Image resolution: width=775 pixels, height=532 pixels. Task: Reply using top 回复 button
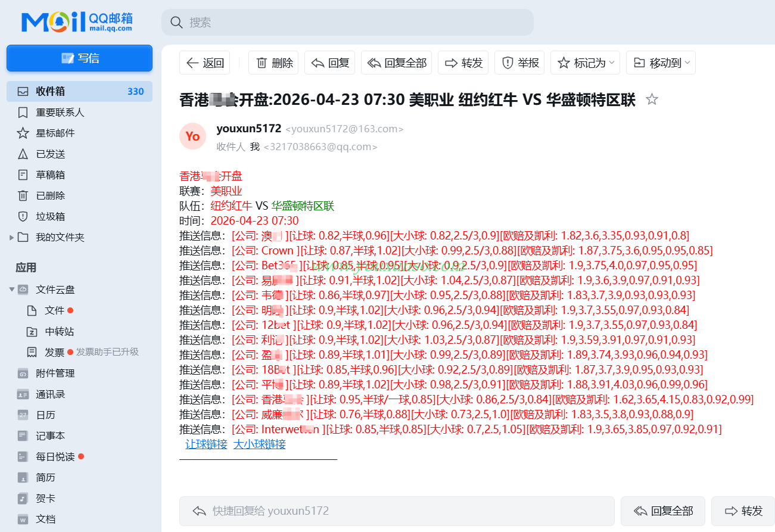pyautogui.click(x=330, y=63)
